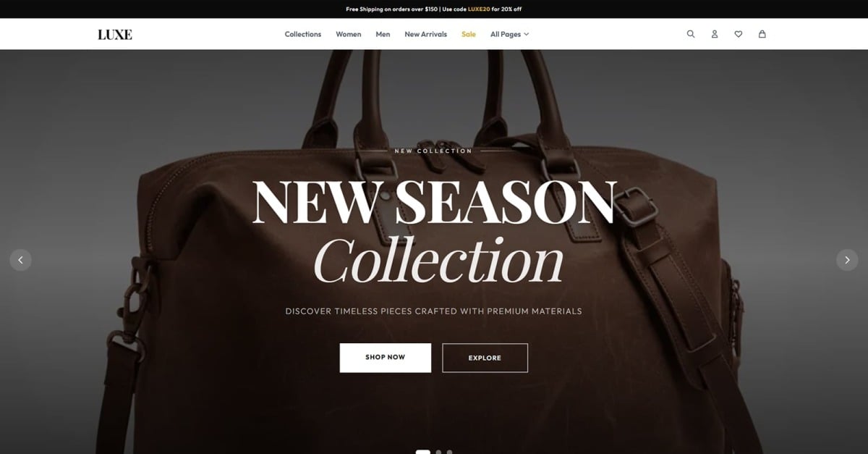Switch to the second slide dot
Viewport: 868px width, 454px height.
(438, 452)
